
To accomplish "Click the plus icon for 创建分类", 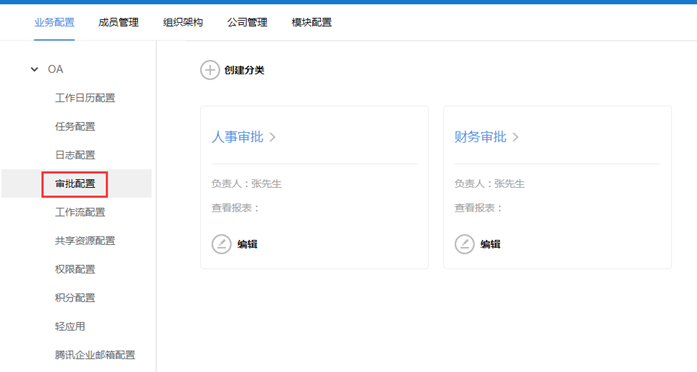I will 210,70.
